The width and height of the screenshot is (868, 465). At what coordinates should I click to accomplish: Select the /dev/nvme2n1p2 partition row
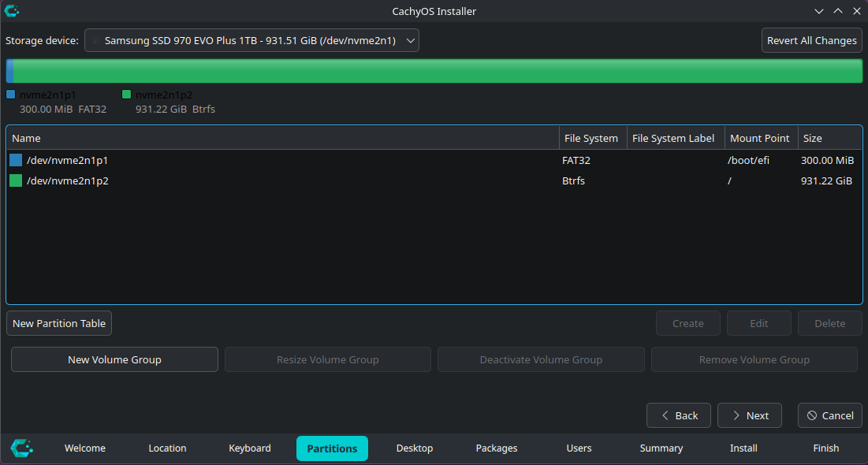(x=434, y=180)
